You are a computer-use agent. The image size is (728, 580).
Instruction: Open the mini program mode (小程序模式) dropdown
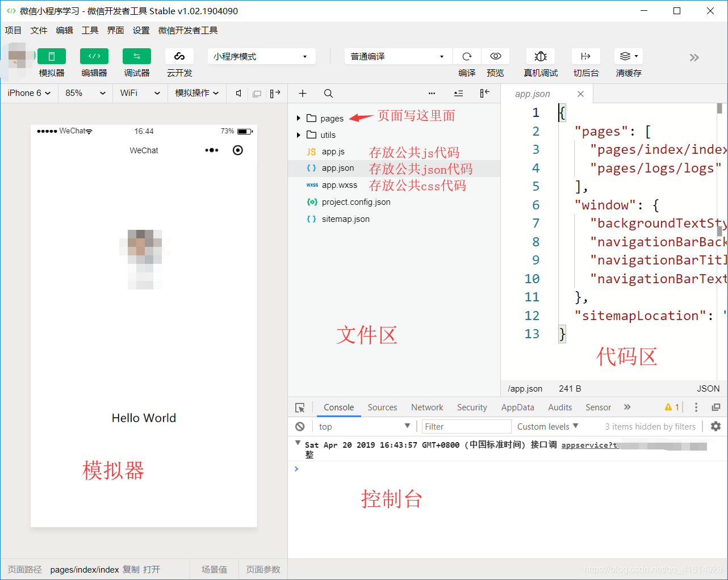click(261, 56)
